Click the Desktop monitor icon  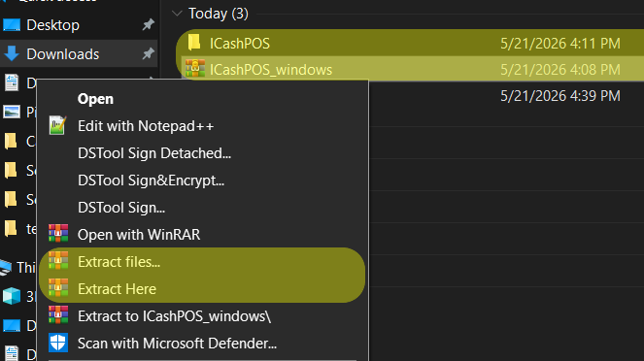pos(12,25)
